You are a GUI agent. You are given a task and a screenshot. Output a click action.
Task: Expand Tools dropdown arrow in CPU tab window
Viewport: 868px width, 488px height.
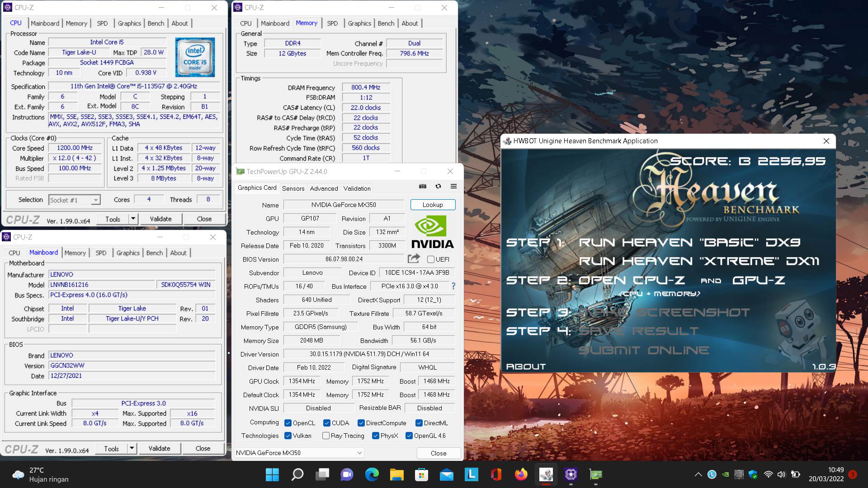(133, 219)
